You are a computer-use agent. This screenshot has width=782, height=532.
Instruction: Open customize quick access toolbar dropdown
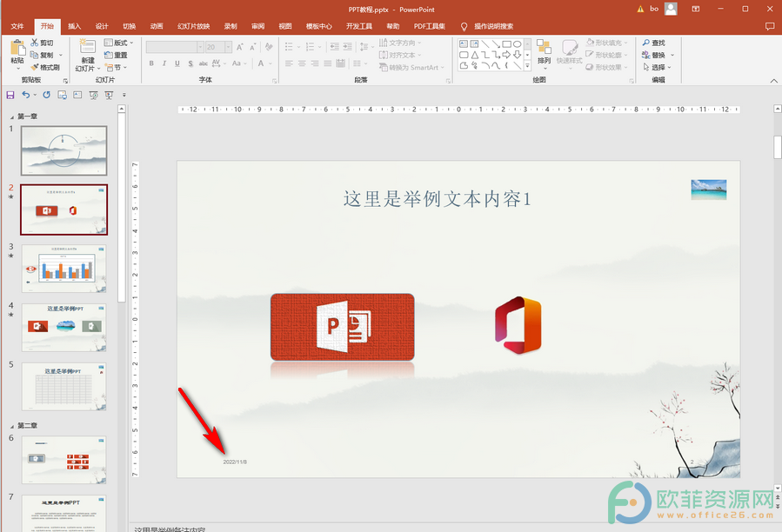click(x=124, y=95)
